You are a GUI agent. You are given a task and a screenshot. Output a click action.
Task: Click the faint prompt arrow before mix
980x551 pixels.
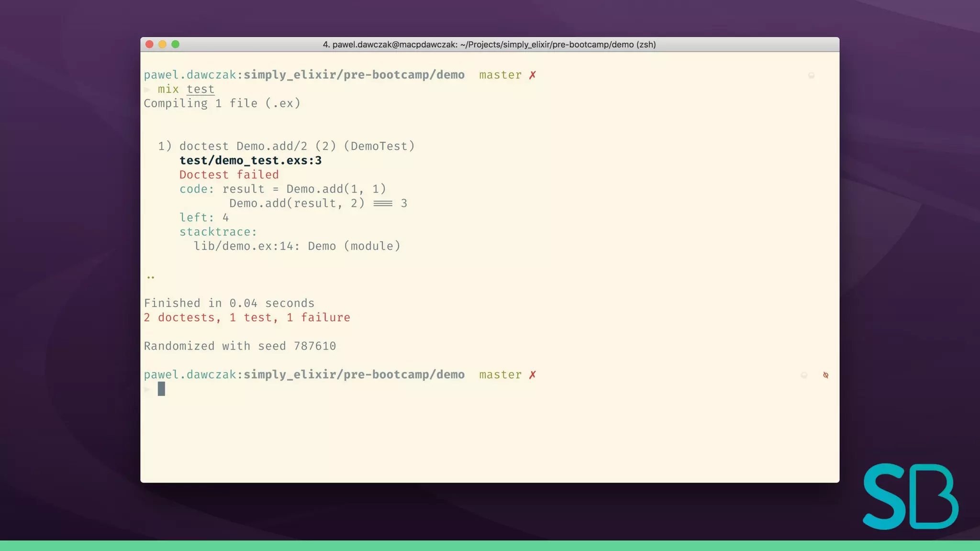[147, 89]
